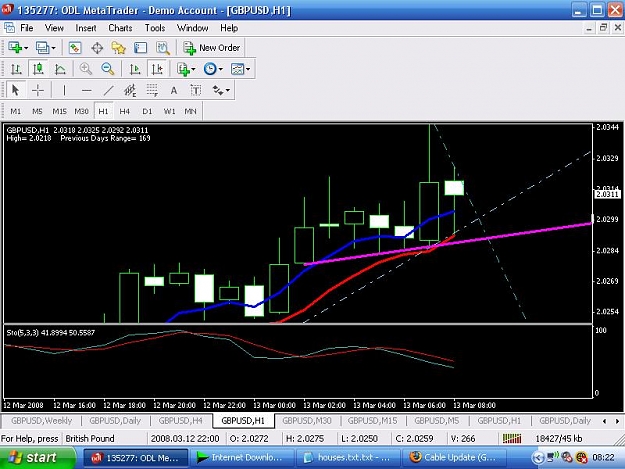The image size is (625, 469).
Task: Switch timeframe to MN
Action: [x=191, y=111]
